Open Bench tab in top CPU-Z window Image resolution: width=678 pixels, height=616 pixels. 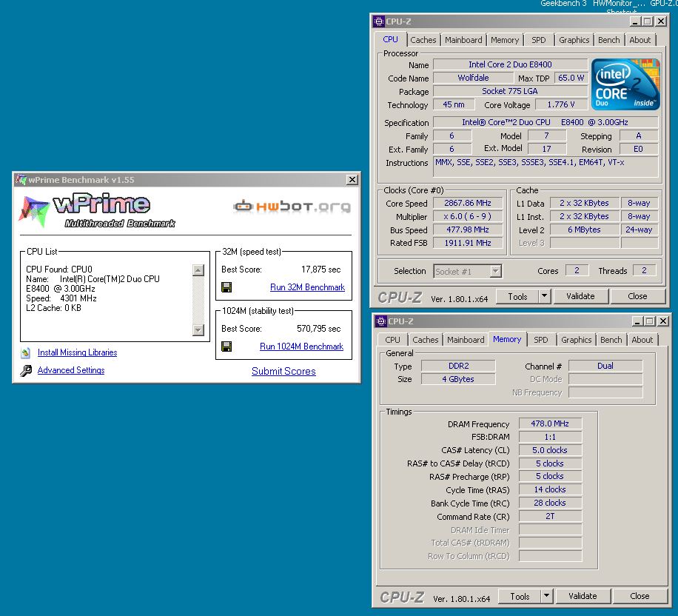tap(609, 40)
